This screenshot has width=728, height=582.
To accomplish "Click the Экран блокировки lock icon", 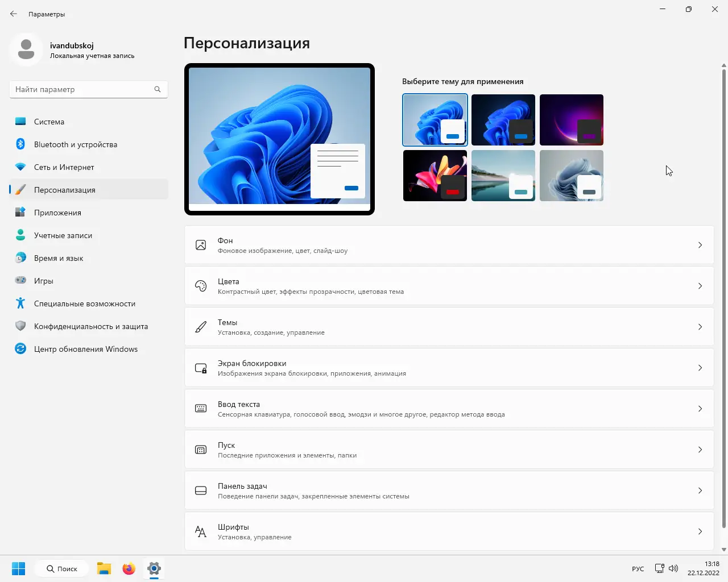I will point(200,368).
